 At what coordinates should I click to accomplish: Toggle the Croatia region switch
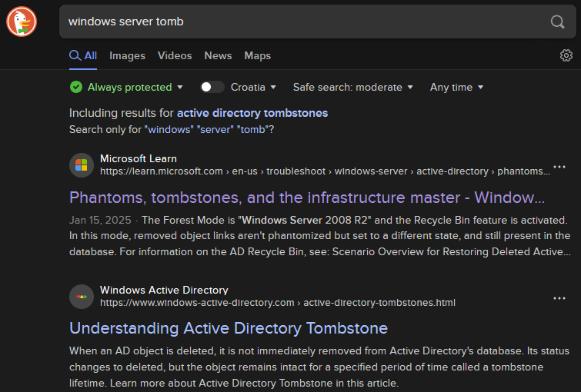[212, 87]
